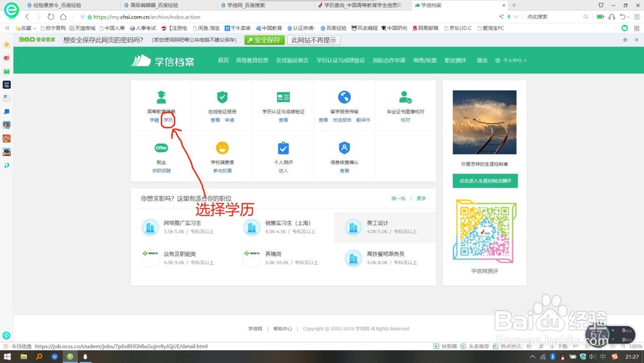Click the 美工设计 company icon

353,227
